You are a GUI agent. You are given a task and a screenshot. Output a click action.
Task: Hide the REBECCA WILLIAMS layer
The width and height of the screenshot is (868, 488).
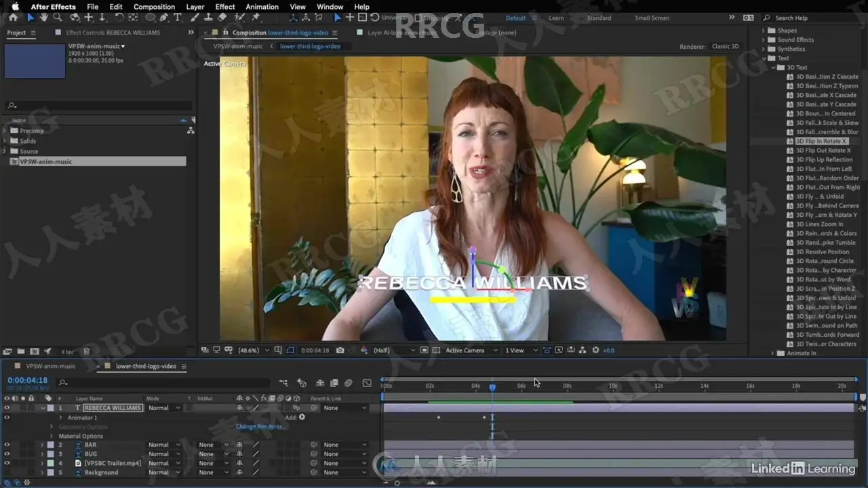pyautogui.click(x=7, y=408)
